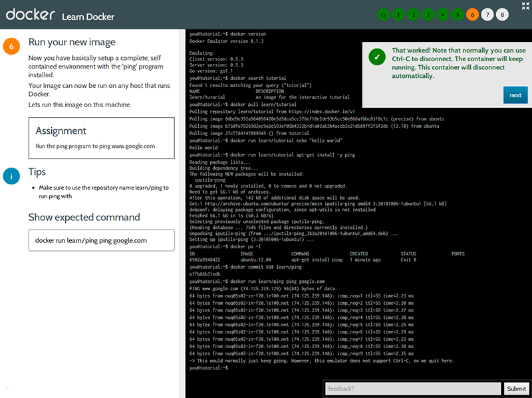The width and height of the screenshot is (532, 398).
Task: Focus the feedback input field
Action: point(413,389)
